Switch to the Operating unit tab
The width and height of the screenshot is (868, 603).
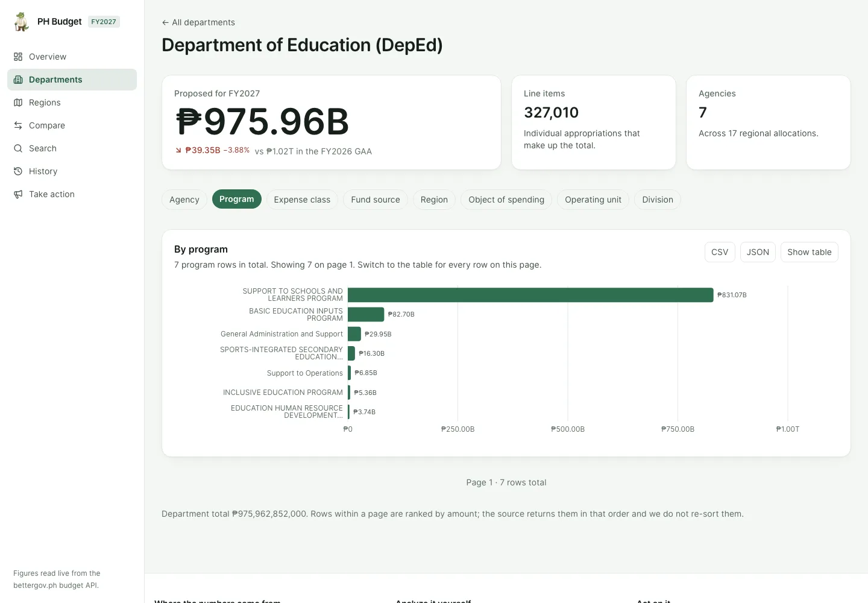tap(593, 200)
